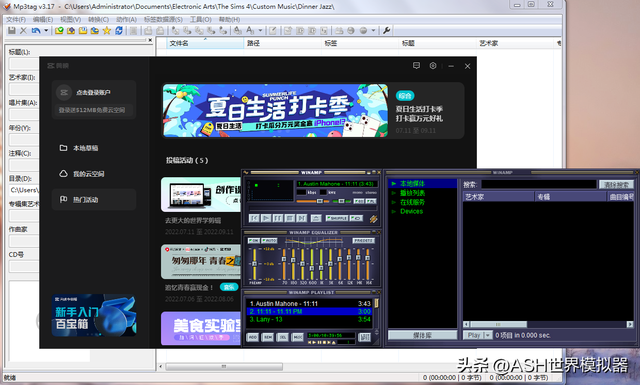The image size is (640, 385).
Task: Open the summer life check-in banner
Action: click(276, 110)
